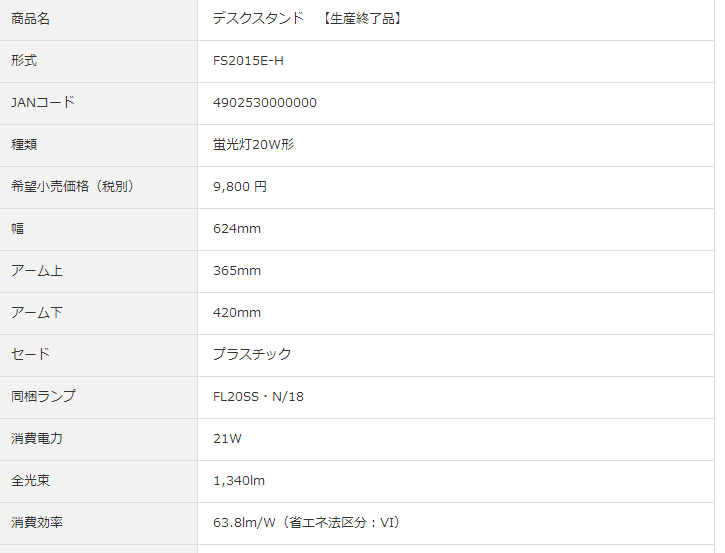The image size is (725, 553).
Task: Click the 消費電力 21W value
Action: point(227,439)
